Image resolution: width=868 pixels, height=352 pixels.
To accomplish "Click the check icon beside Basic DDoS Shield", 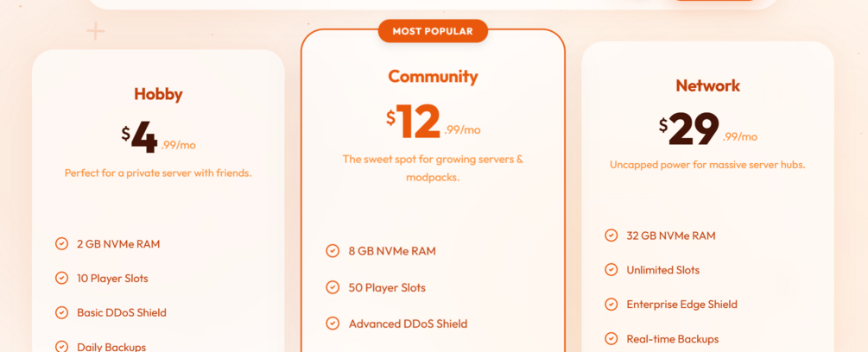I will [x=61, y=313].
